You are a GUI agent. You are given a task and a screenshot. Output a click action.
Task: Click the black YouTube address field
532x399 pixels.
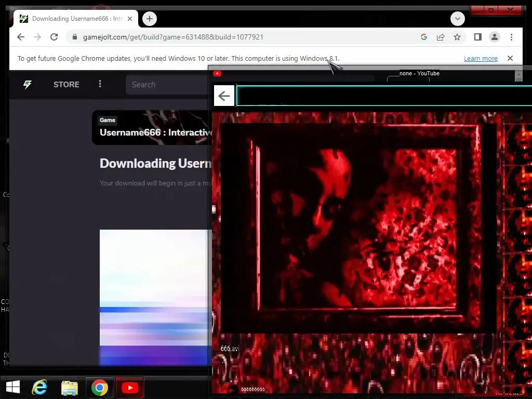(384, 96)
